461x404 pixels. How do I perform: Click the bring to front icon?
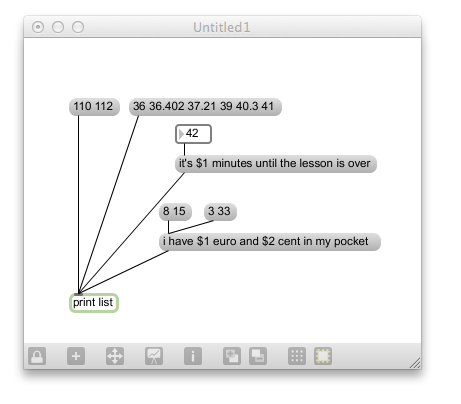(x=232, y=356)
